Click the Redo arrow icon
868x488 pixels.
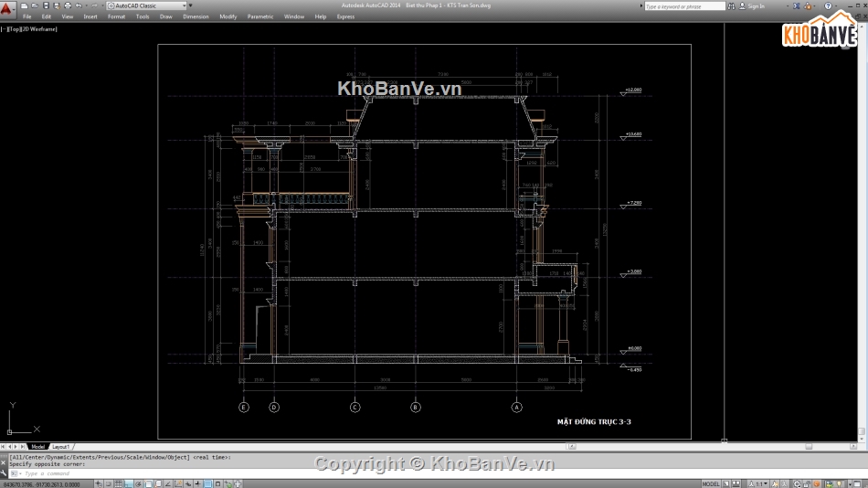click(94, 5)
